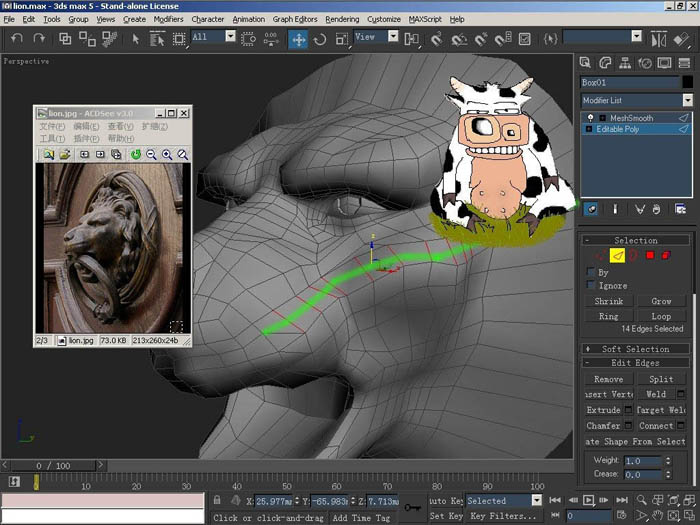Image resolution: width=700 pixels, height=525 pixels.
Task: Open the Modifiers menu
Action: (x=168, y=19)
